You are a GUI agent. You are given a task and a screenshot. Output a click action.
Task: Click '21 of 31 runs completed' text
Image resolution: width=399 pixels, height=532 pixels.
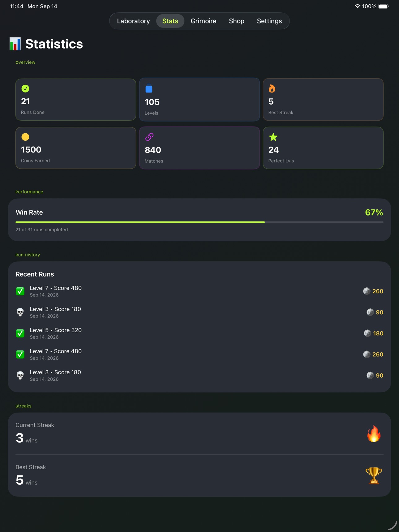tap(42, 230)
